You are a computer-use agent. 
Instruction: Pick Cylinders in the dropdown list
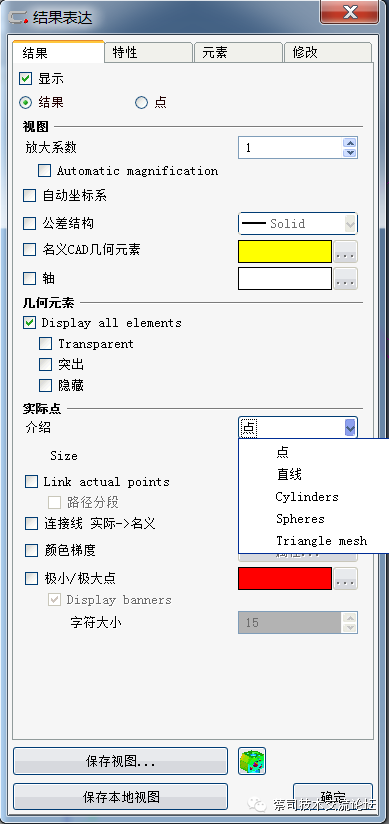pyautogui.click(x=306, y=497)
